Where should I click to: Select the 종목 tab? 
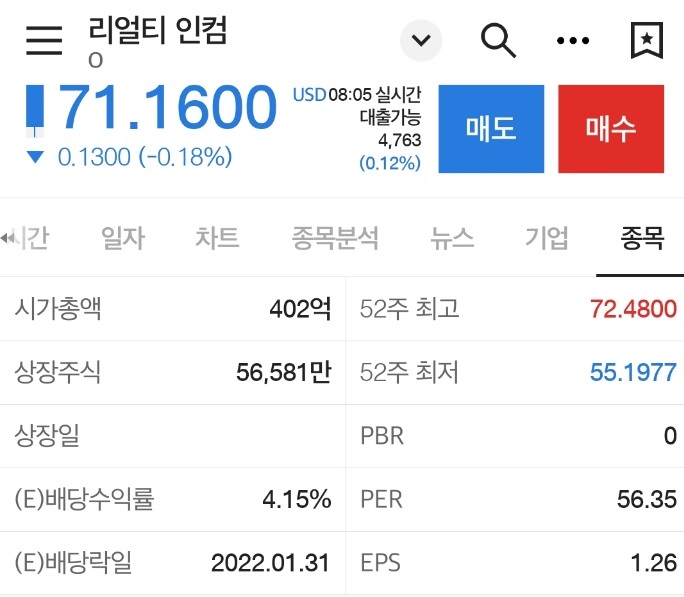click(x=642, y=238)
